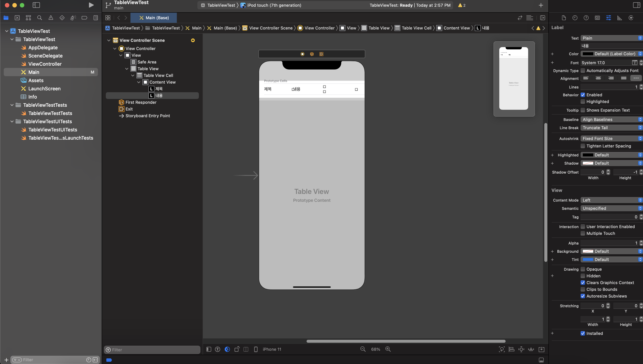Open the Identity inspector icon
Viewport: 643px width, 364px height.
(597, 18)
